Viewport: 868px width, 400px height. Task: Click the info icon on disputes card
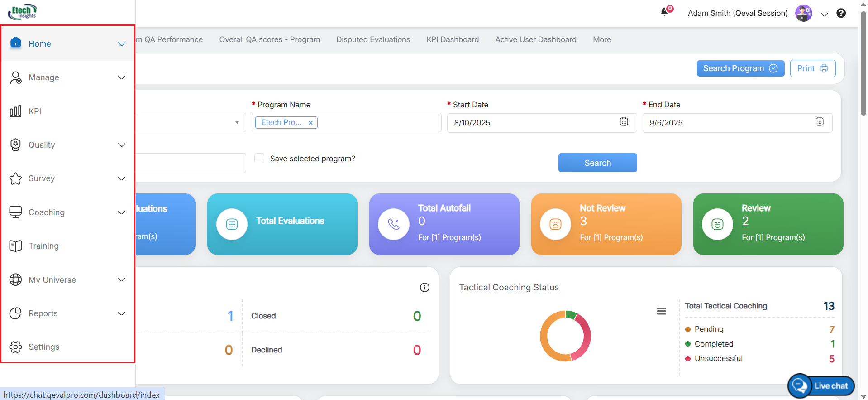424,287
